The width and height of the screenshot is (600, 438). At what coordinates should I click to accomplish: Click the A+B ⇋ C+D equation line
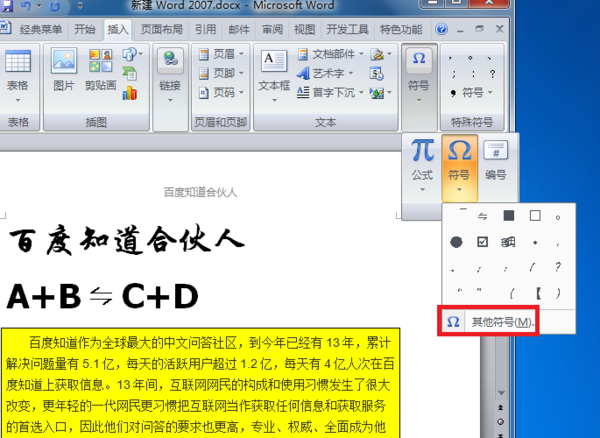pos(103,296)
